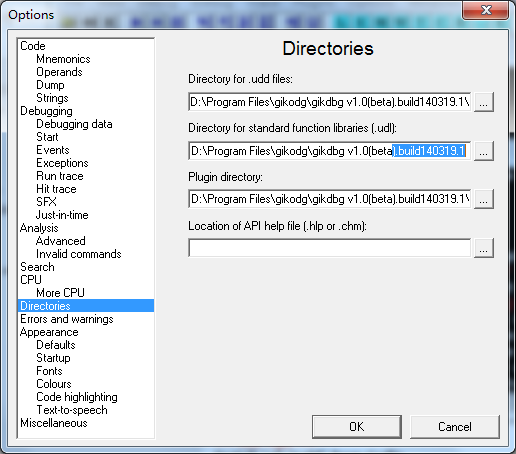Open Text-to-speech options
Viewport: 516px width, 454px height.
click(72, 410)
